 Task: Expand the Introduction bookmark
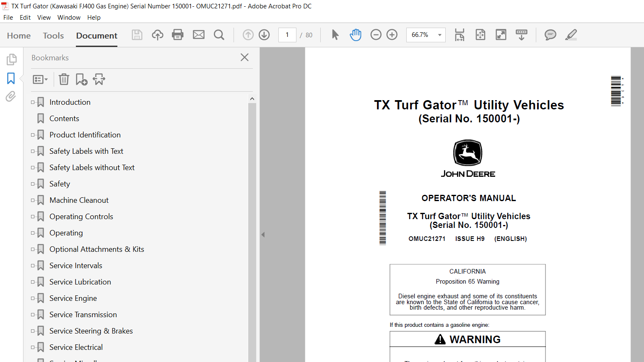33,102
